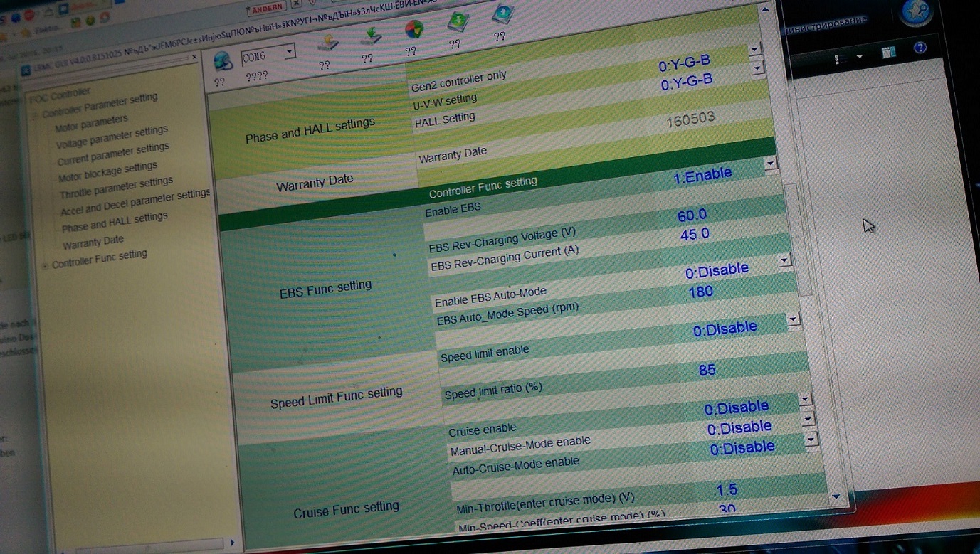Open the COM6 port dropdown
Image resolution: width=980 pixels, height=554 pixels.
(288, 51)
